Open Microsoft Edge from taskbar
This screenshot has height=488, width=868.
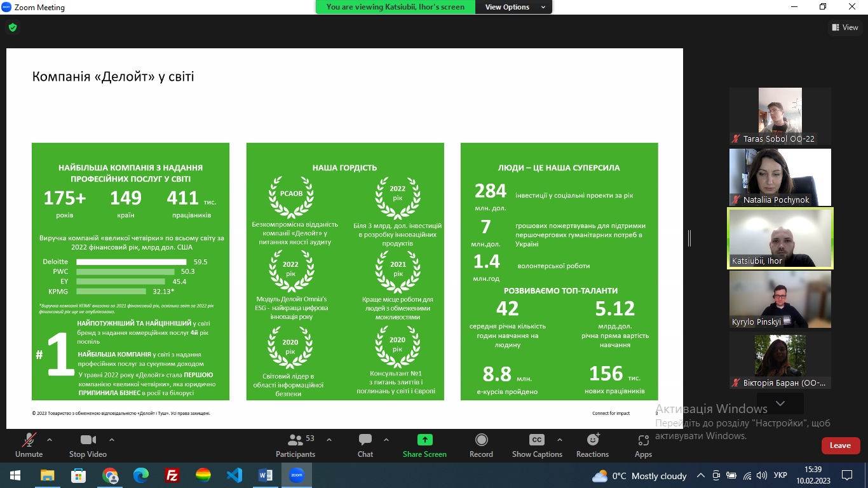coord(141,475)
